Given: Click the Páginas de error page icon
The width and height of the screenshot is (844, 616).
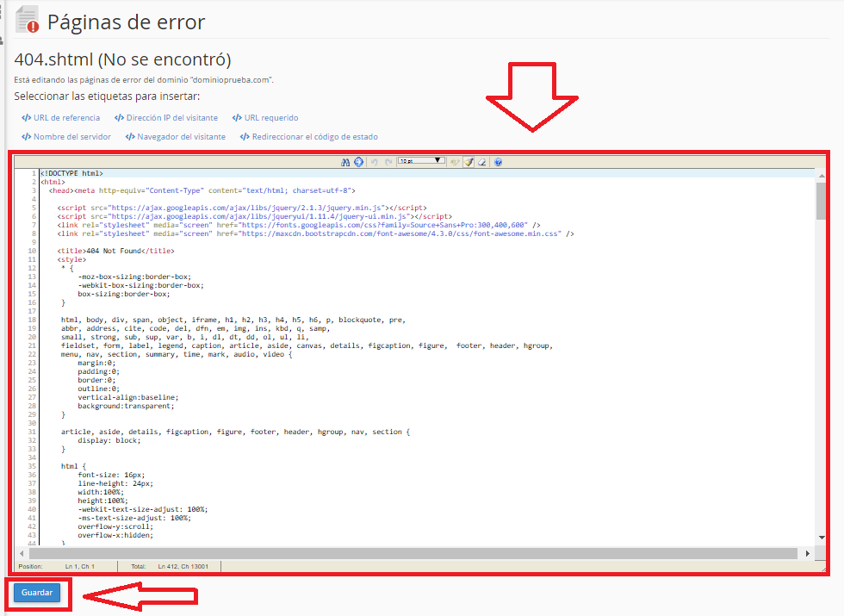Looking at the screenshot, I should (x=28, y=20).
